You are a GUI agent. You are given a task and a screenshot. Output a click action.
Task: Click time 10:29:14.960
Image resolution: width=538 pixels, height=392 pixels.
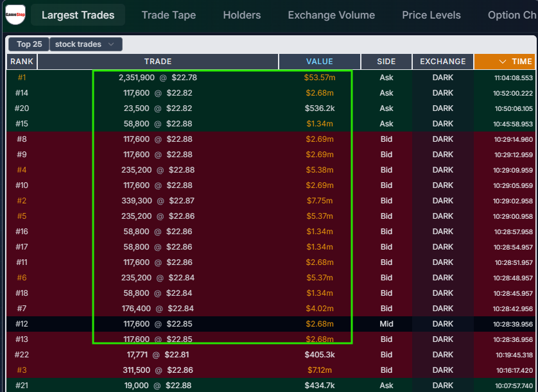point(514,140)
